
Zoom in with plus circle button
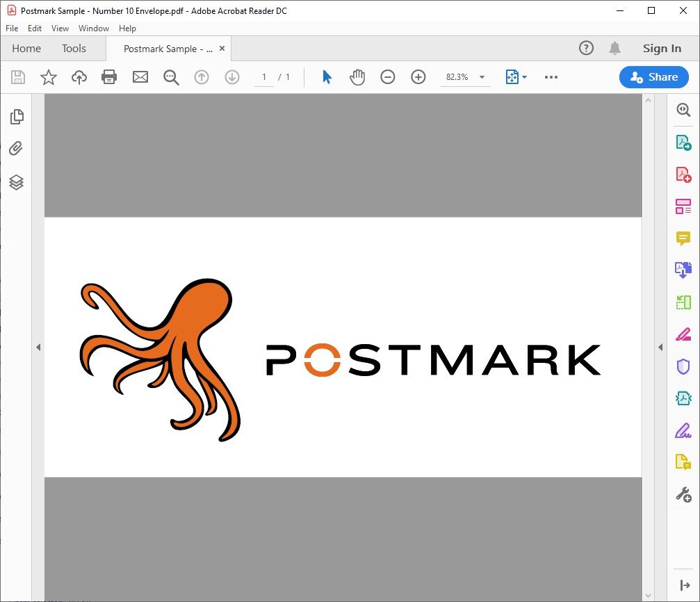[x=418, y=77]
